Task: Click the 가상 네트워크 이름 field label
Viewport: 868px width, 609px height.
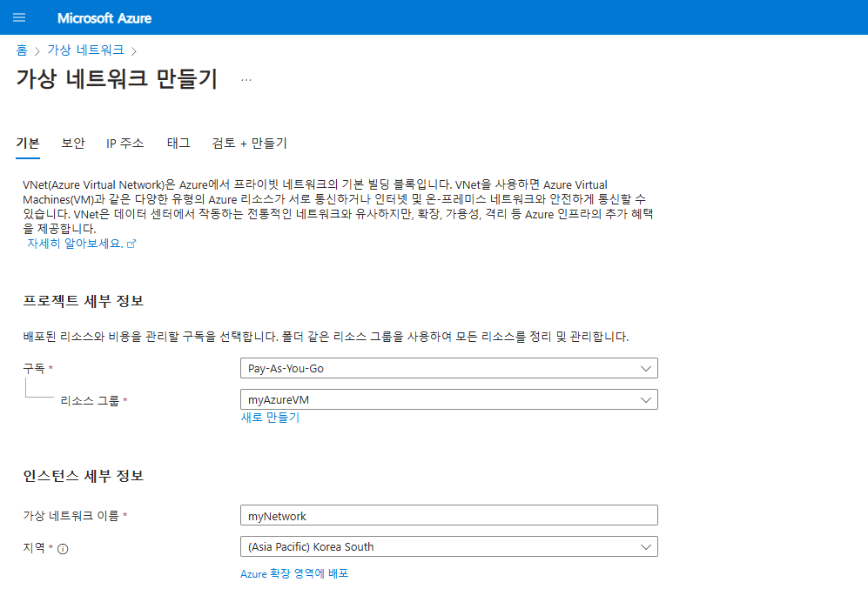Action: (71, 516)
